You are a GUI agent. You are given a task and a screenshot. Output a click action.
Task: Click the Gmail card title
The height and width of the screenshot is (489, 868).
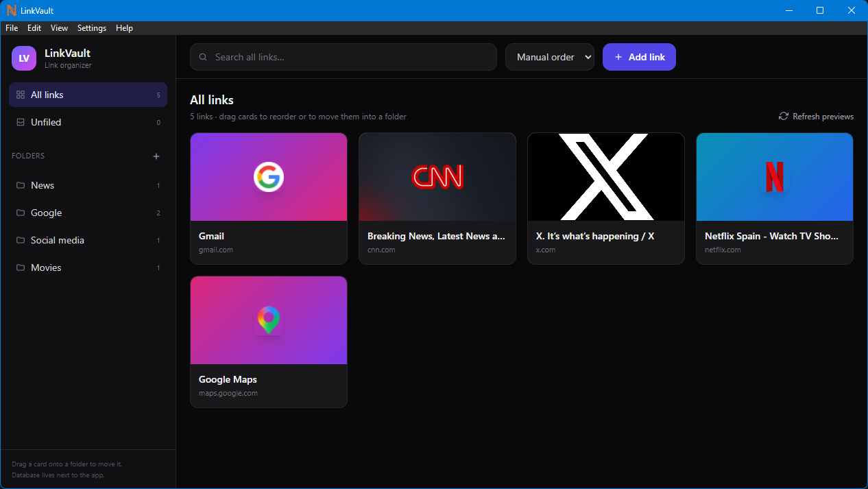pyautogui.click(x=211, y=236)
